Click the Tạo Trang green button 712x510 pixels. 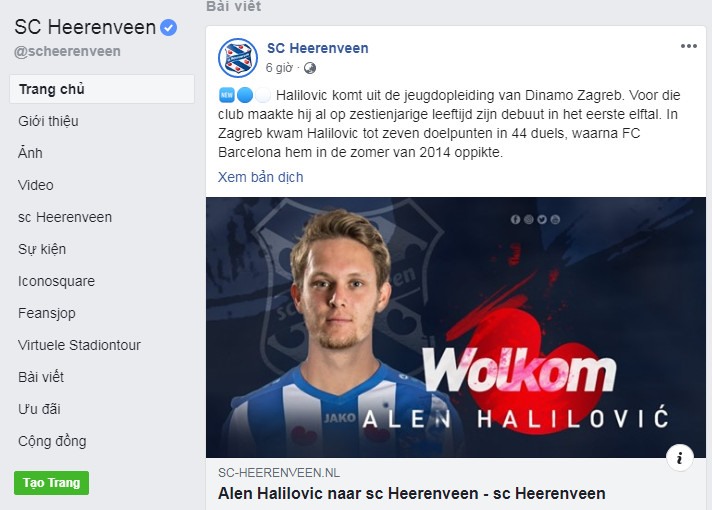(x=51, y=483)
